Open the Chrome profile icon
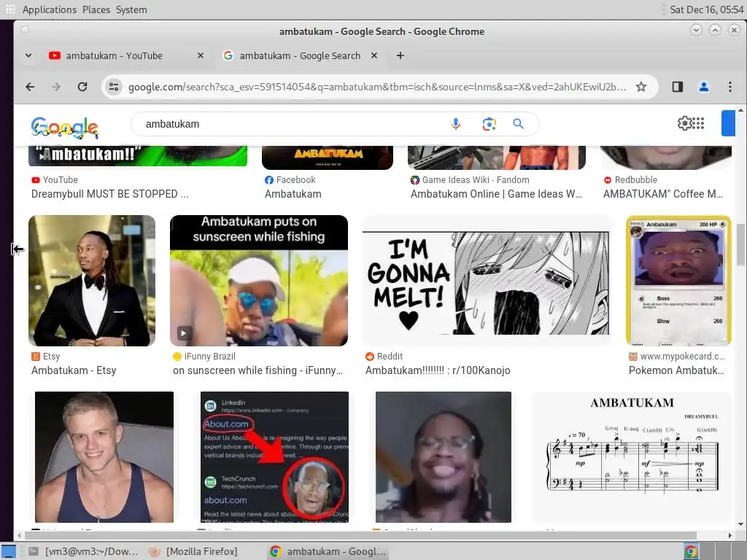747x560 pixels. (x=704, y=87)
